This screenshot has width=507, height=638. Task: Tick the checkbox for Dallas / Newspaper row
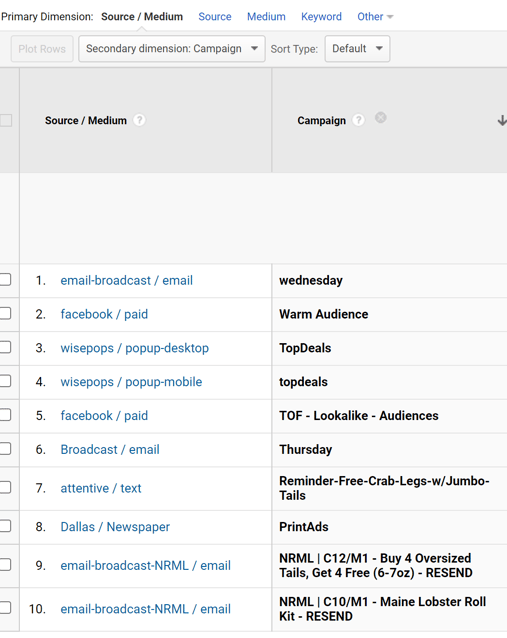pyautogui.click(x=5, y=526)
